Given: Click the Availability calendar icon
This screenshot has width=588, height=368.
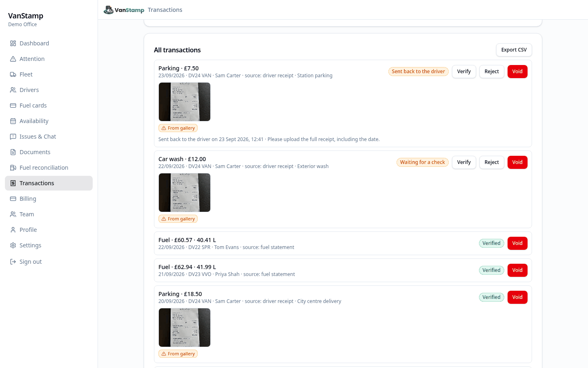Looking at the screenshot, I should pyautogui.click(x=13, y=121).
